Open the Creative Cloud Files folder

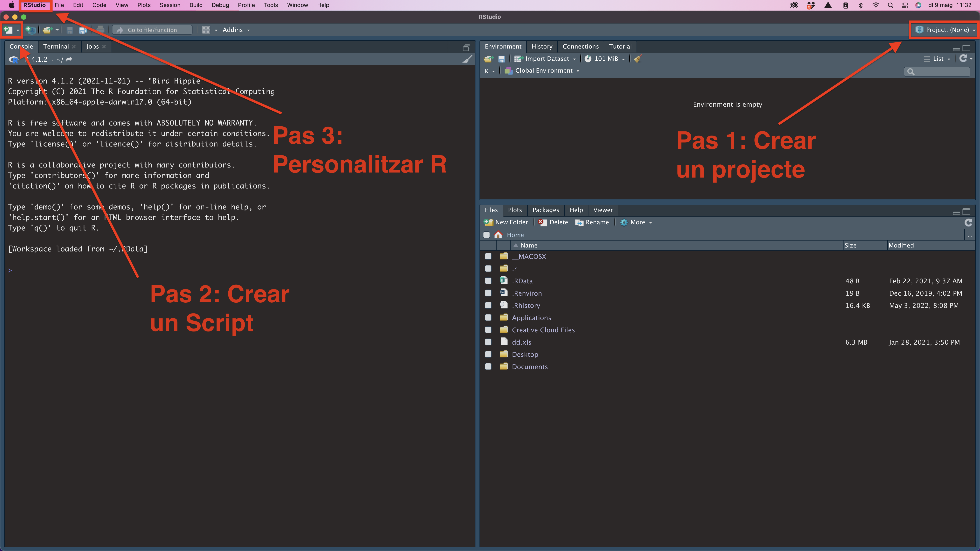tap(543, 330)
